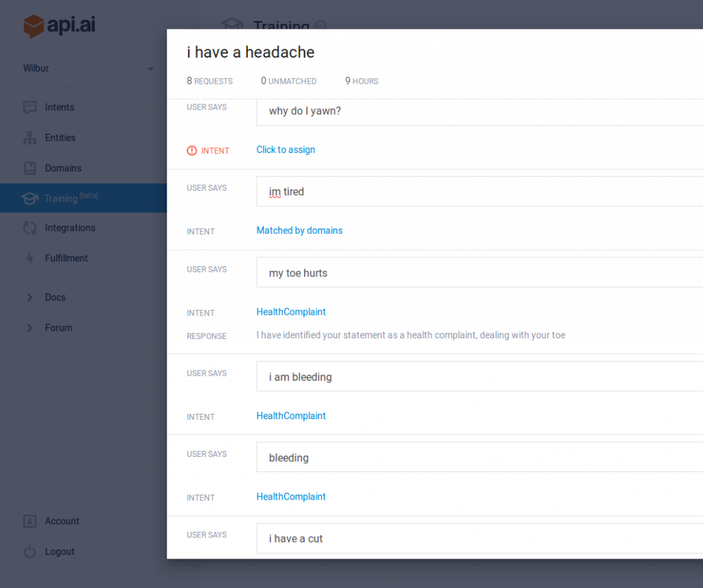Screen dimensions: 703x588
Task: Click HealthComplaint intent under 'my toe hurts'
Action: pos(291,312)
